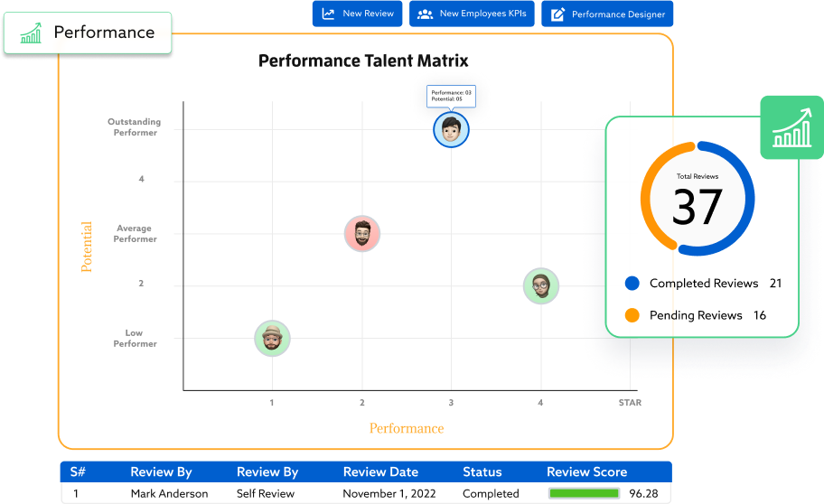Sort by the Status column header

click(482, 471)
